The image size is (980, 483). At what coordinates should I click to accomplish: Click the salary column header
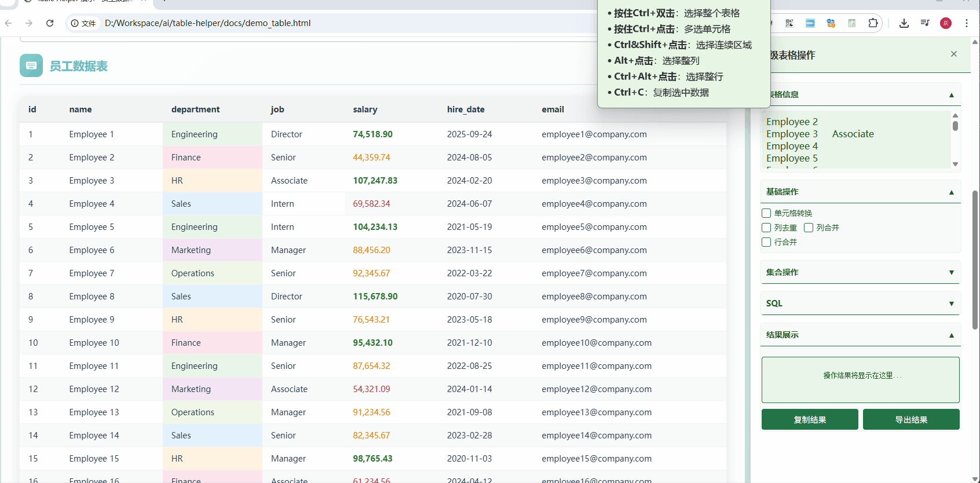[365, 109]
